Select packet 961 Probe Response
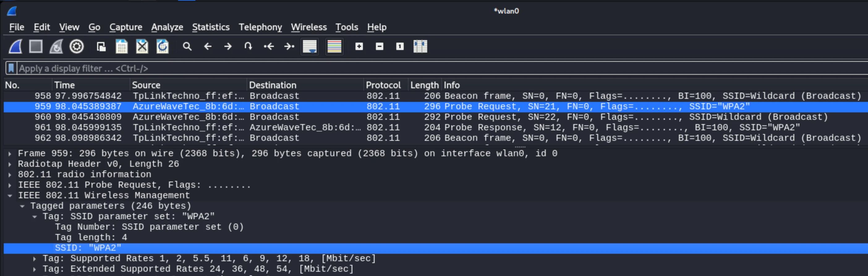This screenshot has height=276, width=868. tap(436, 127)
